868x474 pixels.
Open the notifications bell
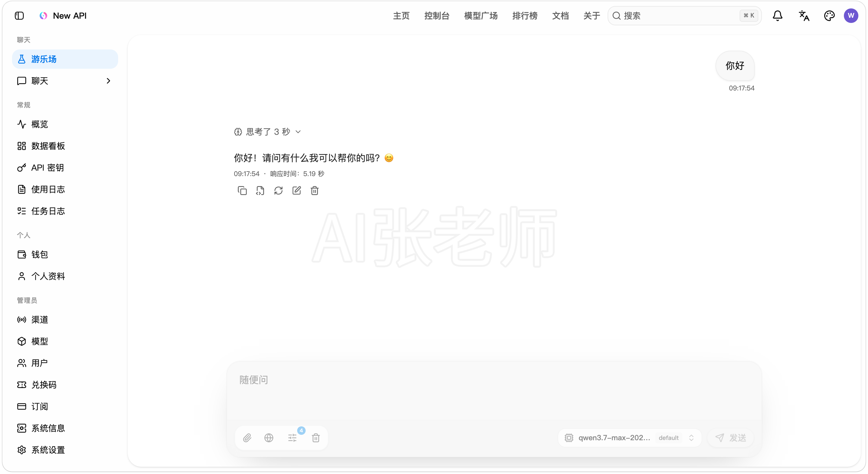777,15
